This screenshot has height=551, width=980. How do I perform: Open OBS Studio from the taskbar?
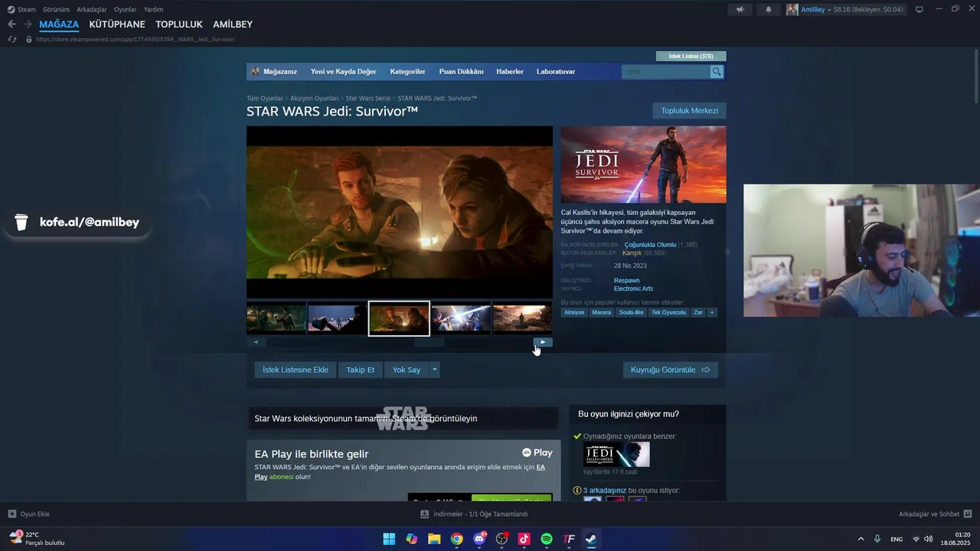click(501, 539)
